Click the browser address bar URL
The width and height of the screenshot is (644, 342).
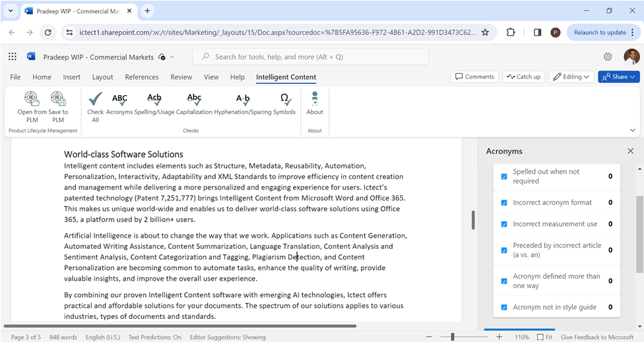278,32
